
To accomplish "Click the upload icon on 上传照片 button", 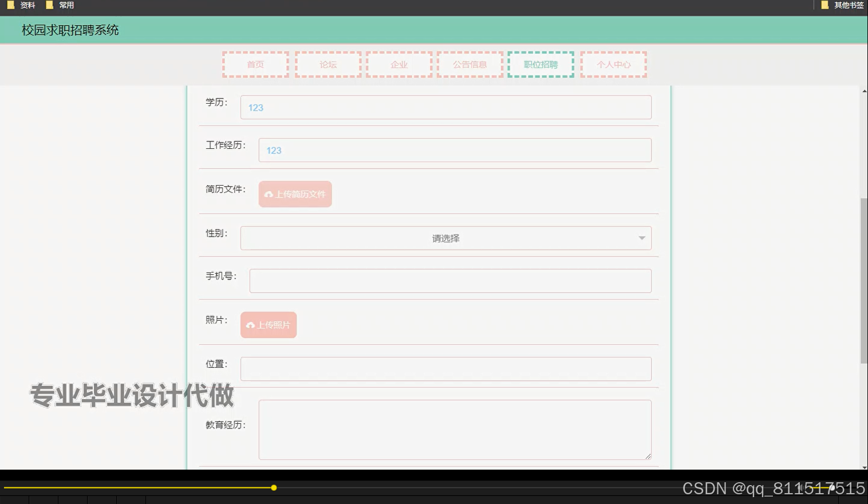I will point(250,325).
